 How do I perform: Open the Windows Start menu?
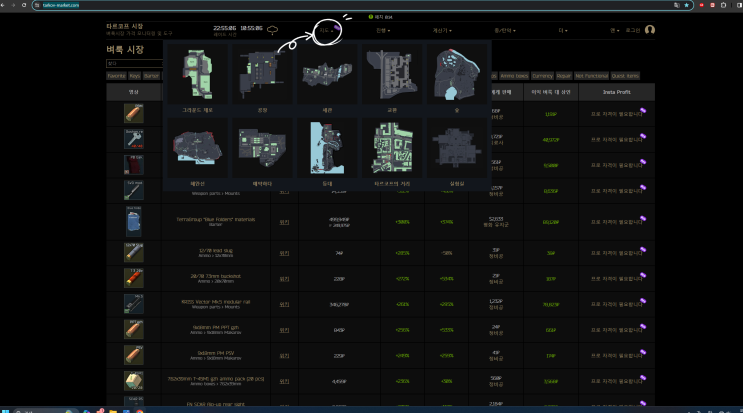point(5,411)
